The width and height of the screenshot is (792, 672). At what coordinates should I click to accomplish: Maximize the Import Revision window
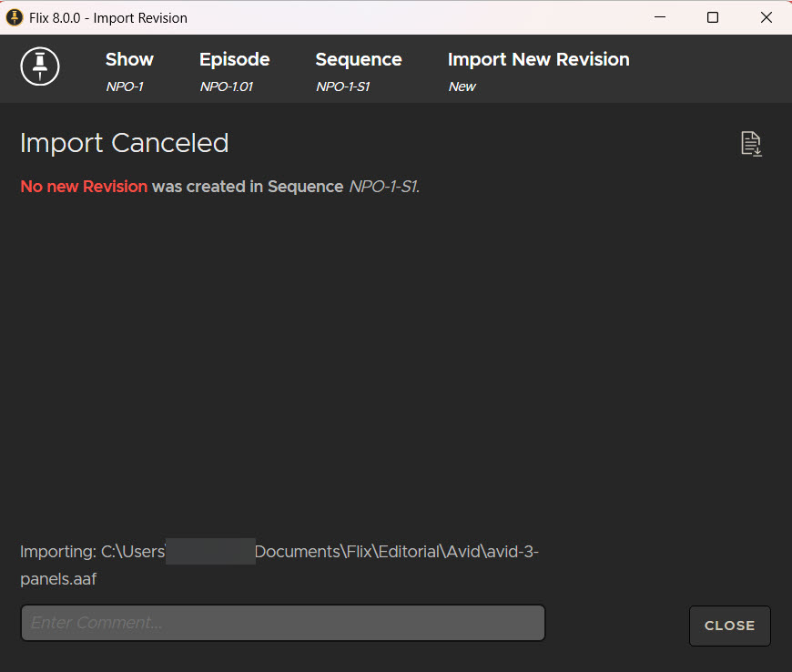[713, 17]
